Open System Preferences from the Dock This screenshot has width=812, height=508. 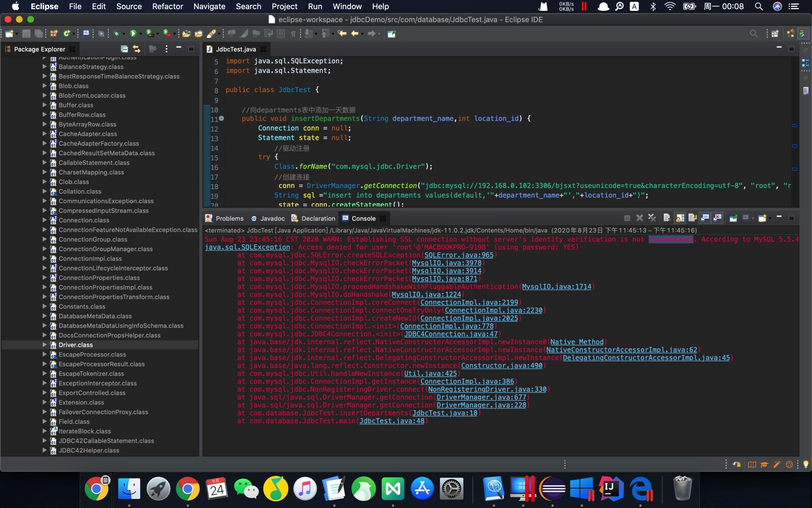pos(451,488)
